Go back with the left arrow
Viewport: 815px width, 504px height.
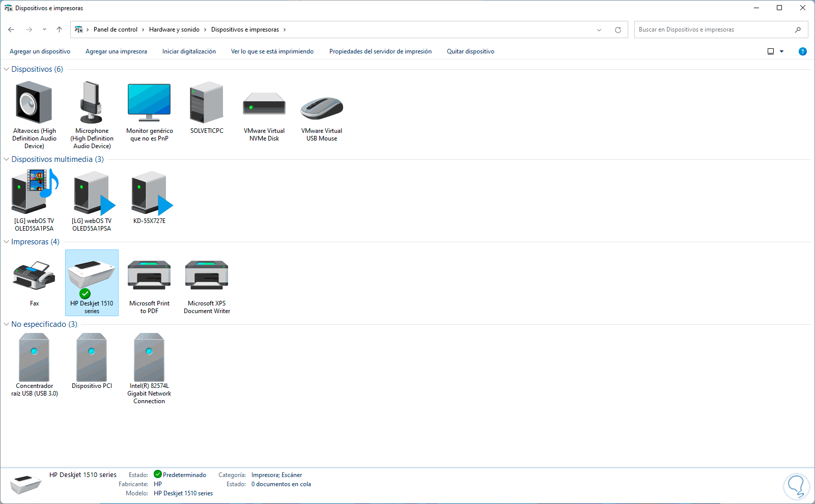coord(11,30)
